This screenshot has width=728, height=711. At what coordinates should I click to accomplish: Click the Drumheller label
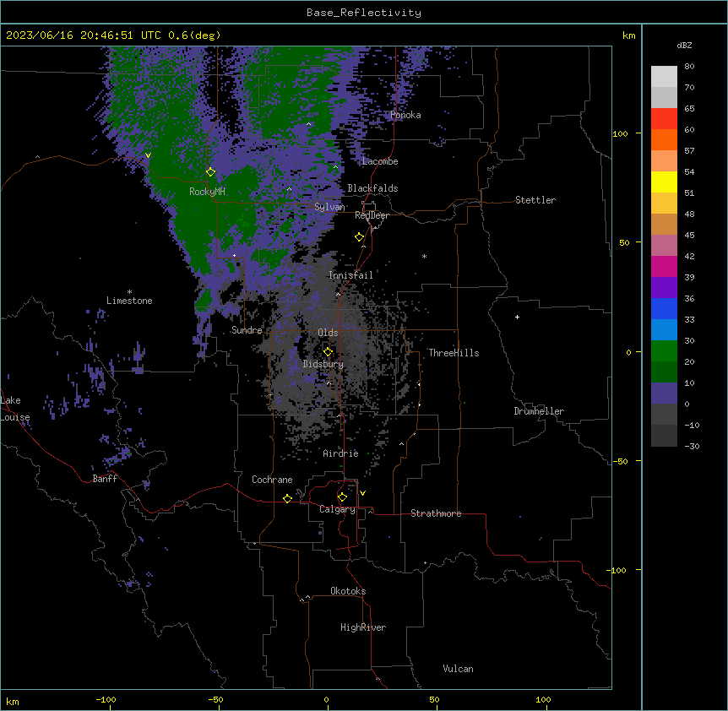[x=539, y=411]
